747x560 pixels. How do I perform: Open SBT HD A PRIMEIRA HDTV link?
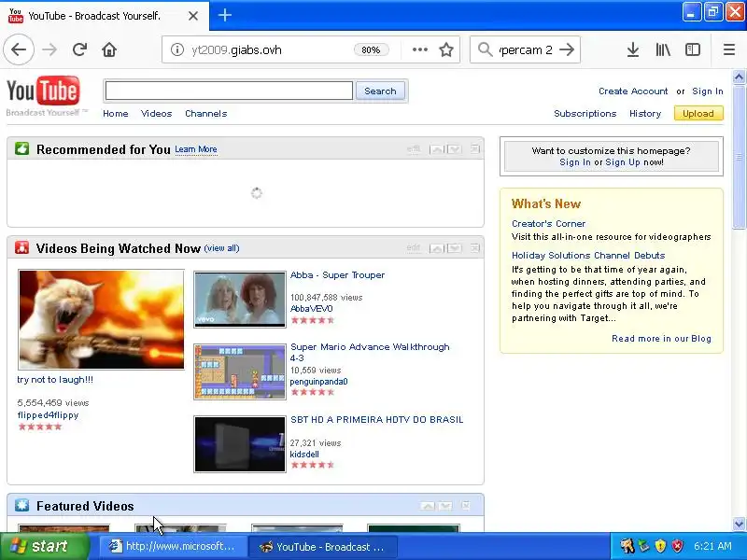pos(377,419)
